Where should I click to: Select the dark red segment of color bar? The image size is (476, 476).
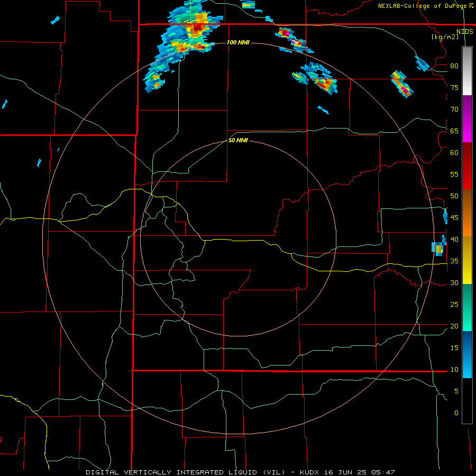(x=467, y=166)
